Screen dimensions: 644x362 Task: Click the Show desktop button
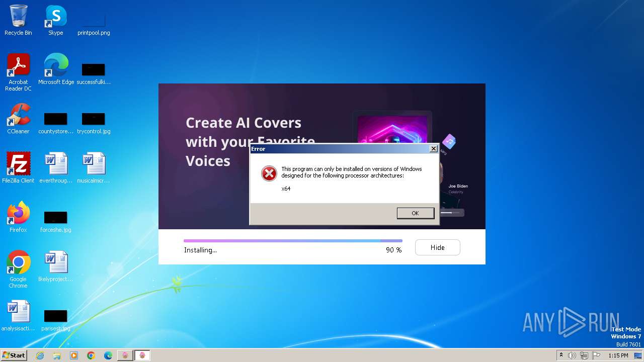pyautogui.click(x=639, y=355)
